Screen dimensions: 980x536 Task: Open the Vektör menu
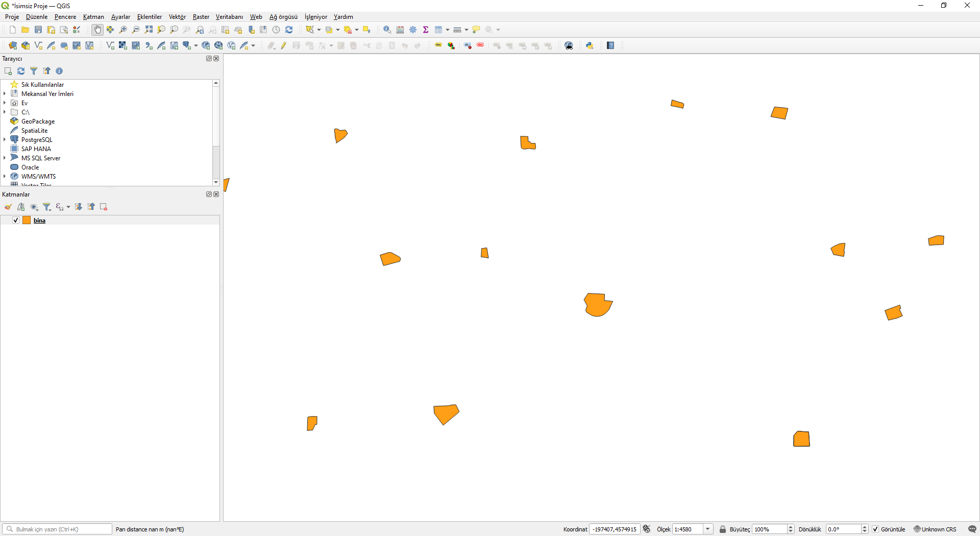177,17
